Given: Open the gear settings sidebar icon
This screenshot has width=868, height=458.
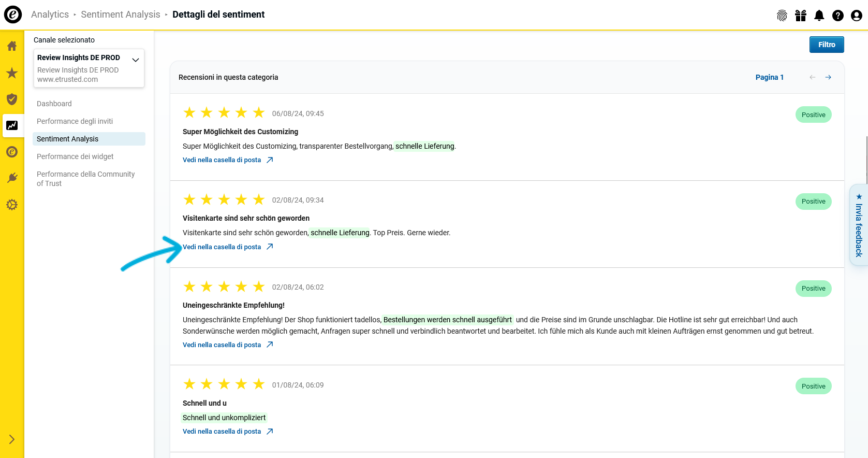Looking at the screenshot, I should point(12,205).
